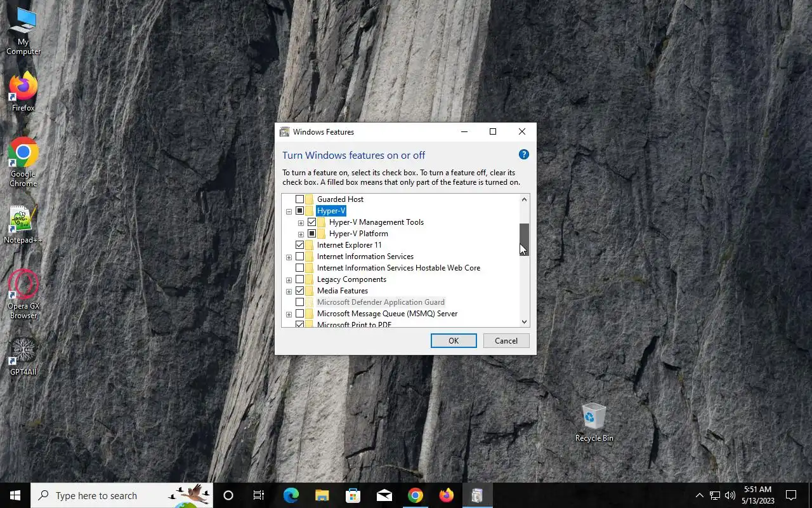The height and width of the screenshot is (508, 812).
Task: Expand the Legacy Components node
Action: (x=289, y=280)
